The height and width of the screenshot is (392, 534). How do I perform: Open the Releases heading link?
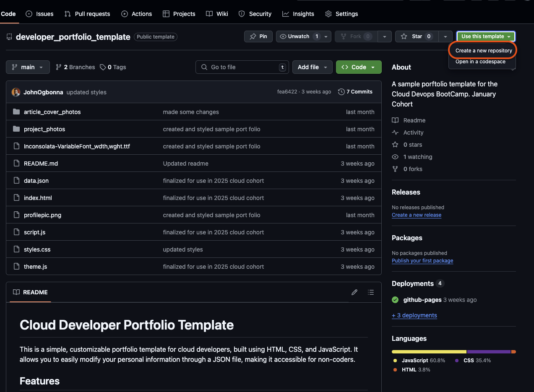tap(406, 192)
